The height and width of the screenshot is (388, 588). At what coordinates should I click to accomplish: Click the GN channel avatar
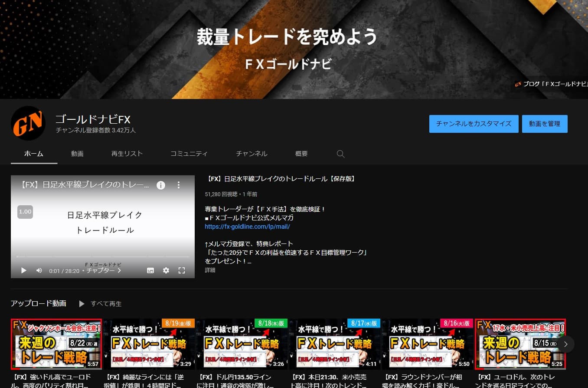[x=28, y=123]
